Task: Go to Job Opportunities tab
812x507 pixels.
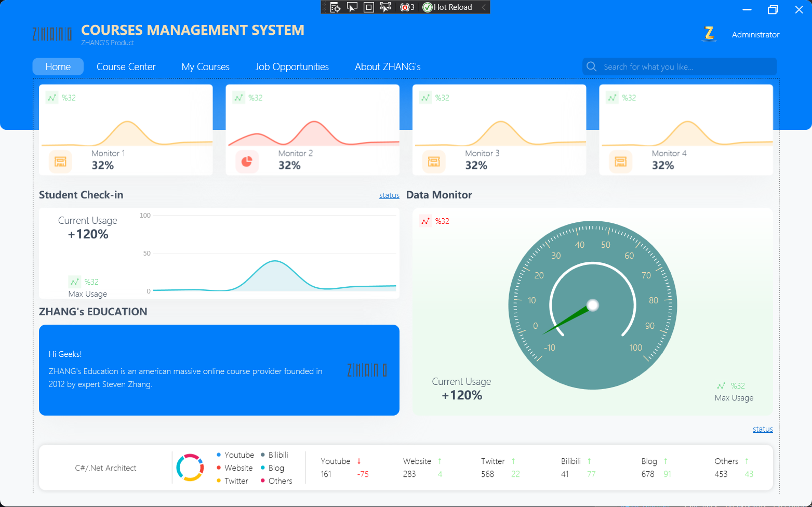Action: [292, 66]
